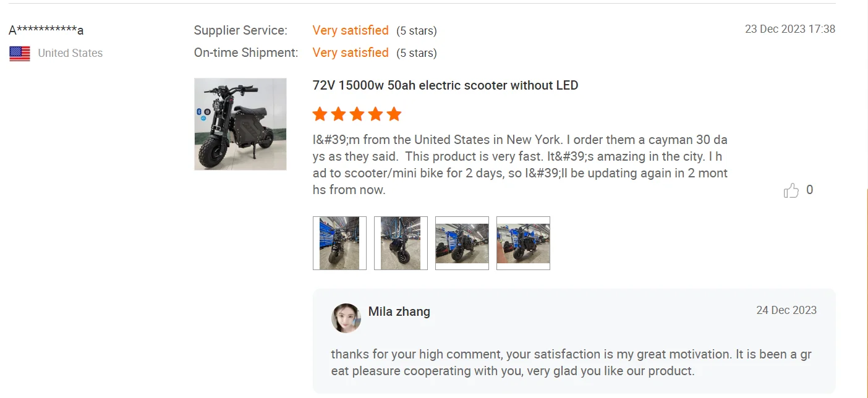Image resolution: width=868 pixels, height=398 pixels.
Task: Click Mila zhang's profile avatar
Action: (346, 318)
